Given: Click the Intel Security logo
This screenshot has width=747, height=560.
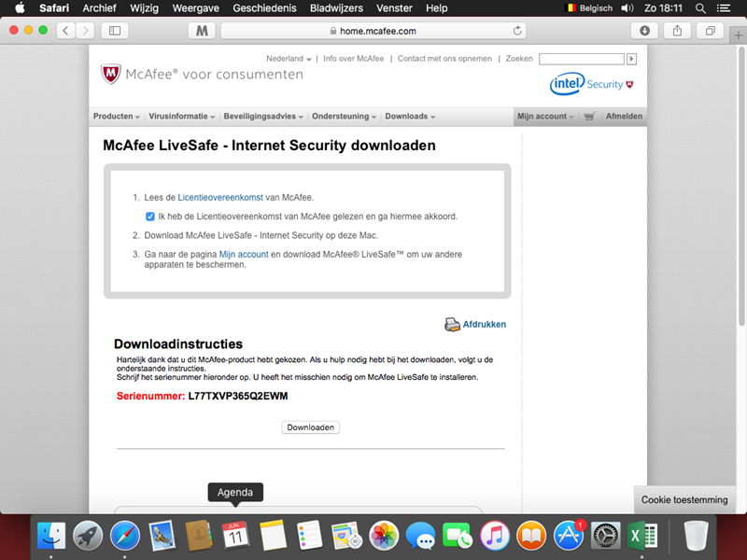Looking at the screenshot, I should (592, 84).
